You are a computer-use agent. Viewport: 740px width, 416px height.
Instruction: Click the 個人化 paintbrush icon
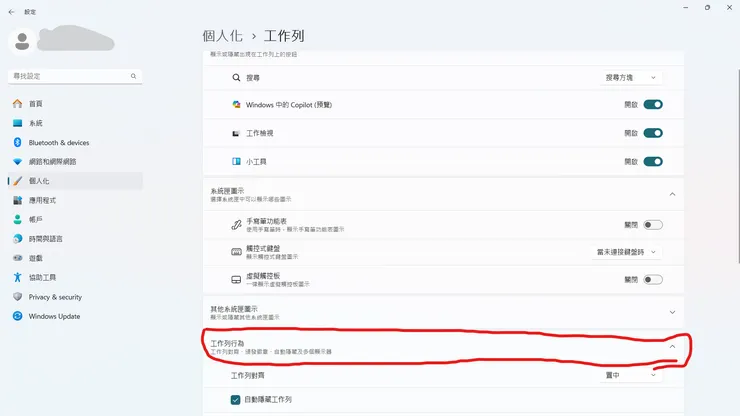[17, 181]
